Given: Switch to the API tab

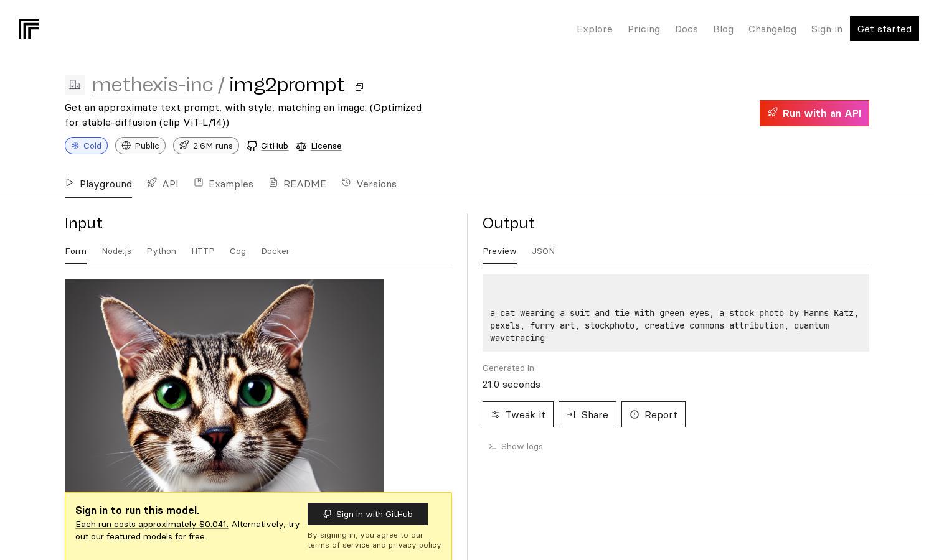Looking at the screenshot, I should 163,184.
